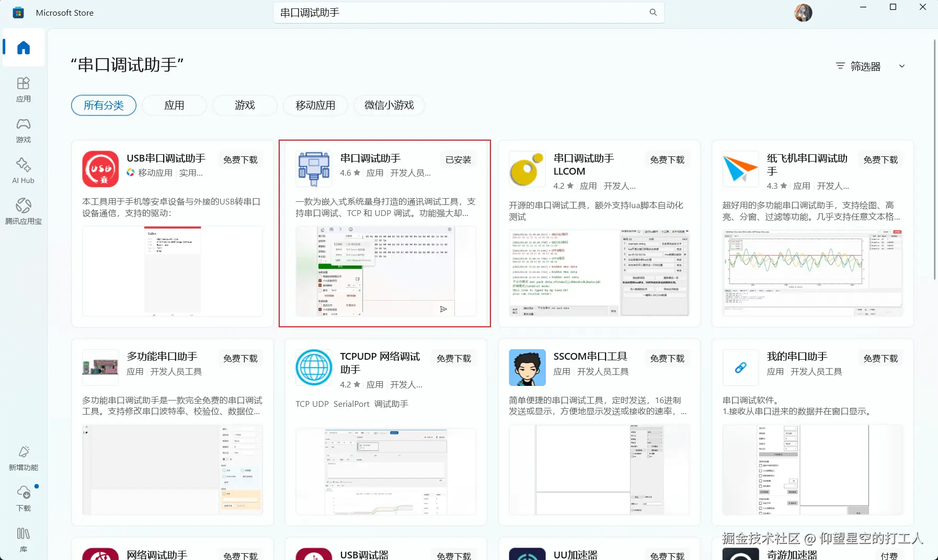The image size is (938, 560).
Task: Open the 下载 (Downloads) sidebar item
Action: (x=24, y=499)
